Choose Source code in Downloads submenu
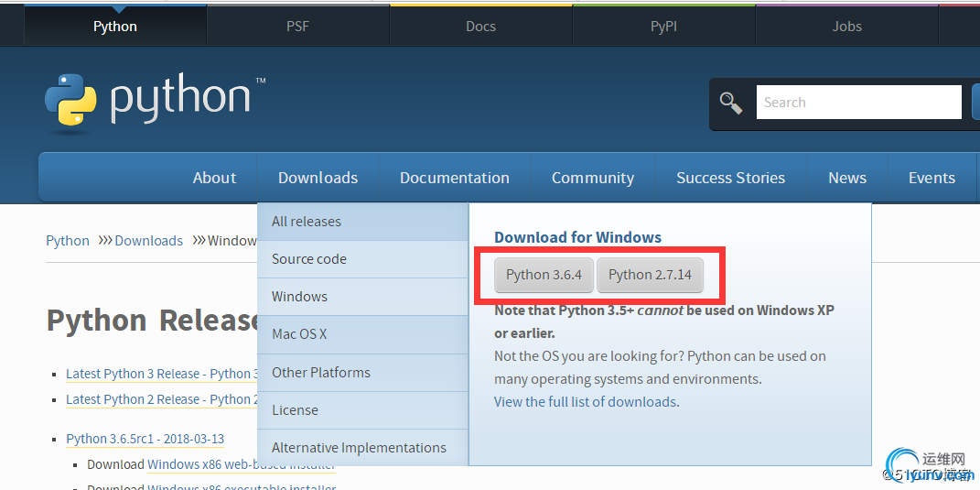 click(x=362, y=259)
